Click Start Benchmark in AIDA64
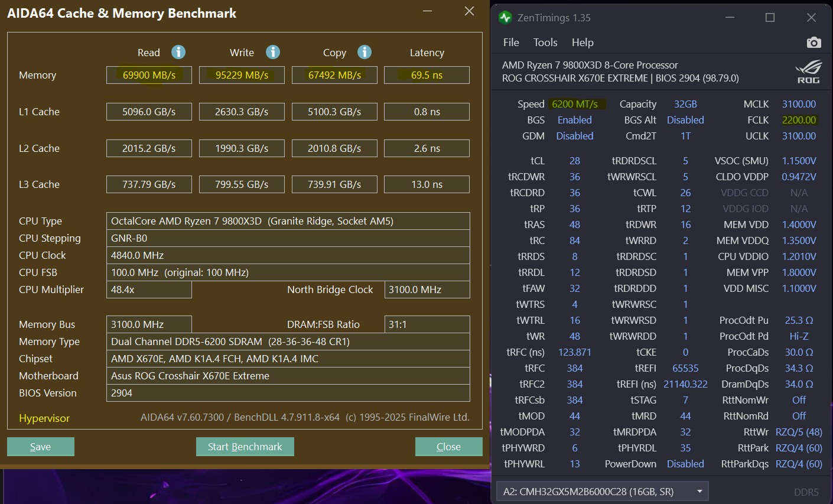833x504 pixels. click(x=245, y=447)
